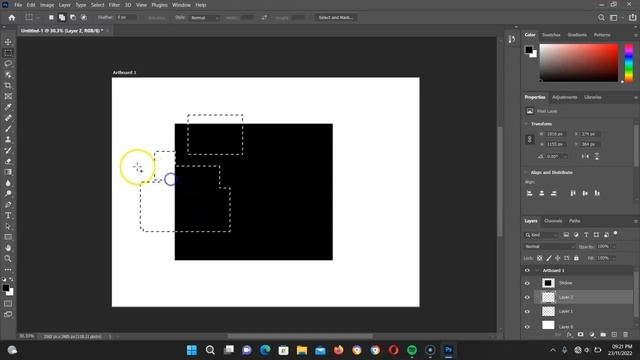640x360 pixels.
Task: Open the marquee Style dropdown
Action: click(205, 18)
